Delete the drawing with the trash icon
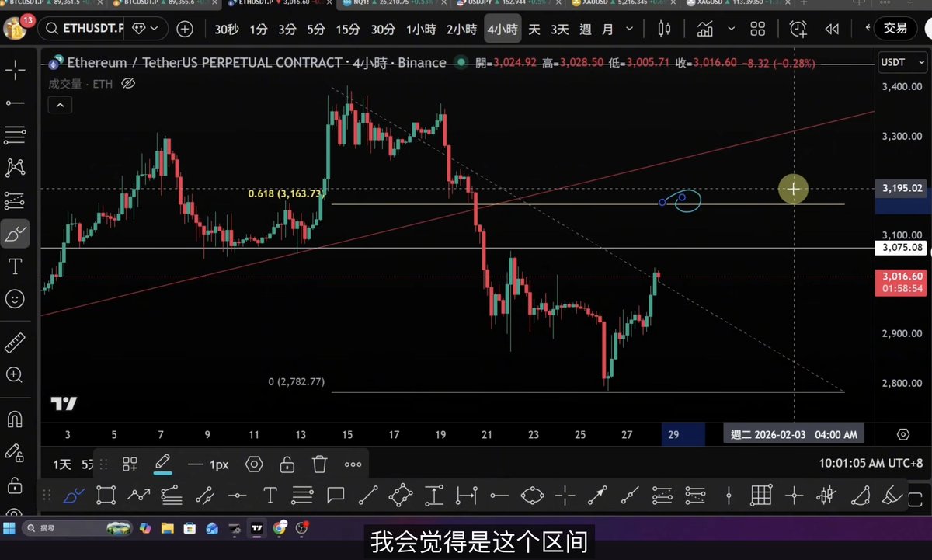932x560 pixels. point(319,464)
